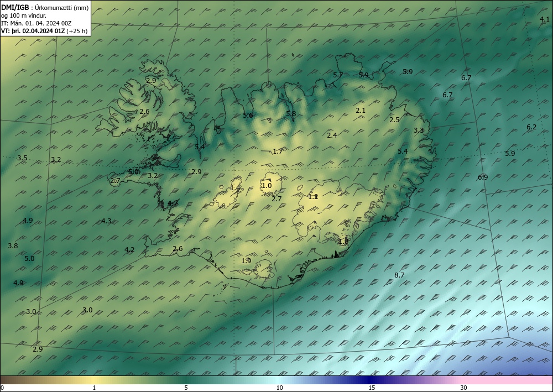The image size is (553, 392).
Task: Click the 'DMI/IGB : Úrkomumætti (mm)' title text
Action: [45, 7]
